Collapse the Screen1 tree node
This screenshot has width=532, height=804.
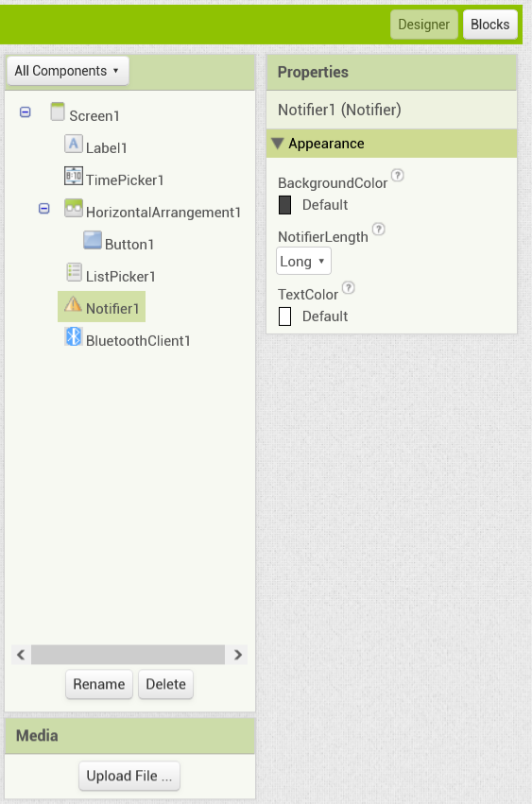[x=26, y=111]
